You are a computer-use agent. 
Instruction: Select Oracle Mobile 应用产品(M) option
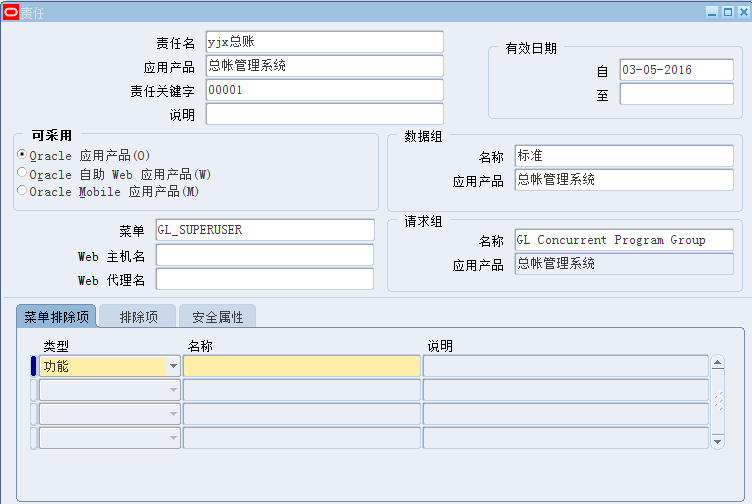point(22,190)
